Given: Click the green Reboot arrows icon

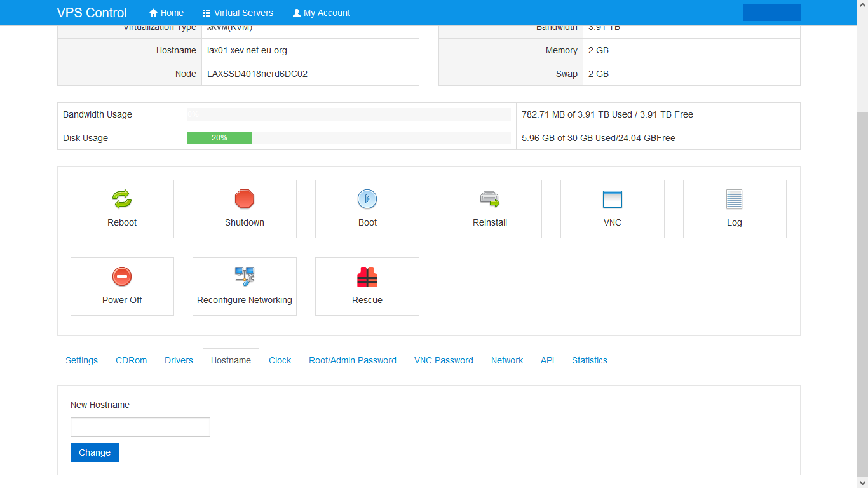Looking at the screenshot, I should coord(122,200).
